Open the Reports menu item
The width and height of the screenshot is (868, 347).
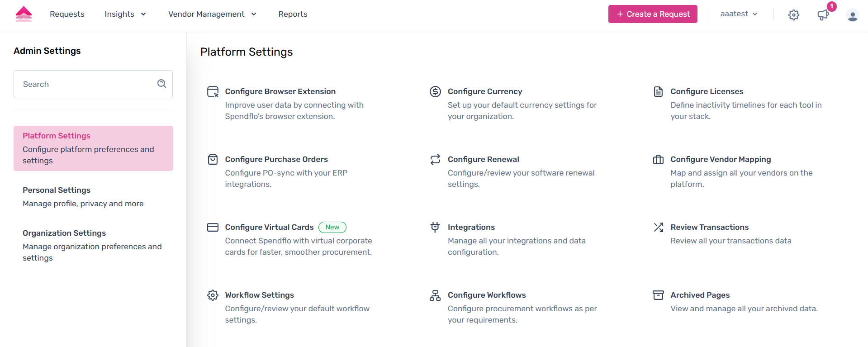pyautogui.click(x=293, y=14)
